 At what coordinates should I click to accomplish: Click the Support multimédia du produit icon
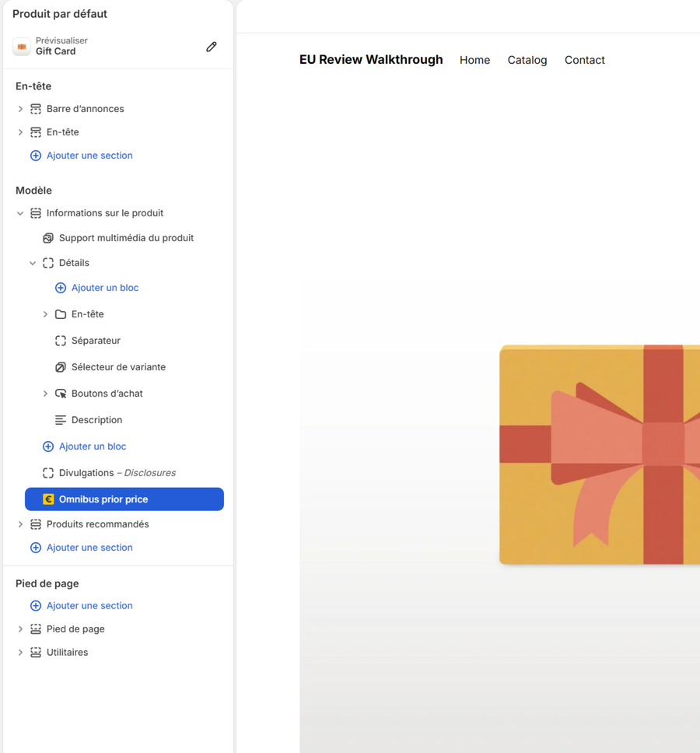pos(48,238)
